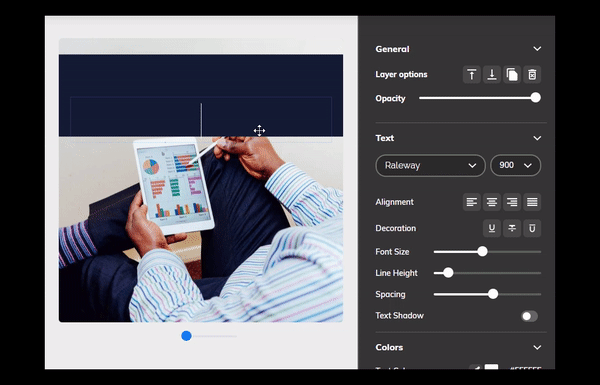
Task: Click the Layer options label
Action: (x=401, y=75)
